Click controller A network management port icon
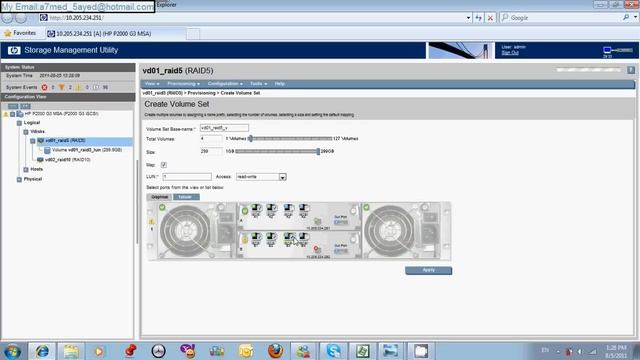This screenshot has height=360, width=640. pyautogui.click(x=317, y=221)
